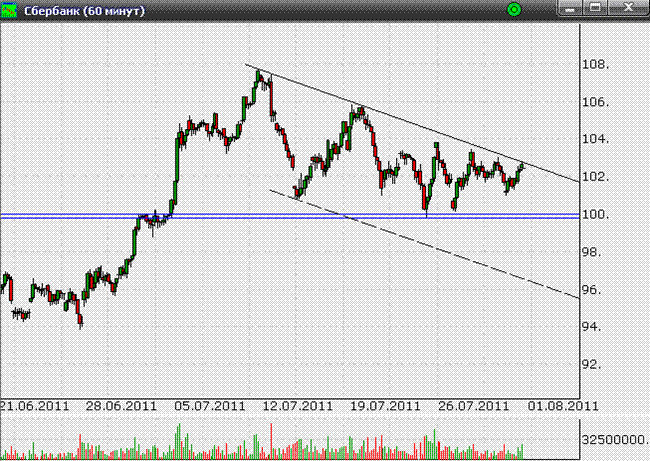Click the peak candlestick near 108
Screen dimensions: 650x461
coord(258,76)
